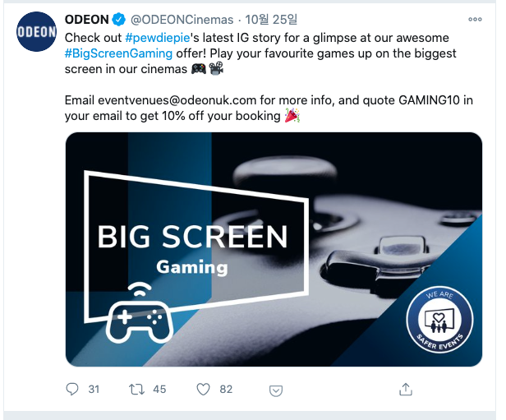Viewport: 506px width, 420px height.
Task: Click the reply speech bubble icon
Action: click(x=72, y=389)
